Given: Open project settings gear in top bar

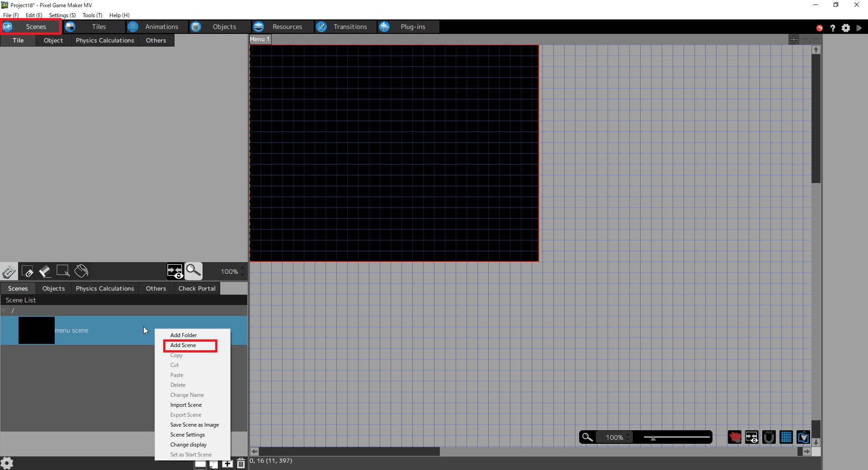Looking at the screenshot, I should click(x=846, y=28).
